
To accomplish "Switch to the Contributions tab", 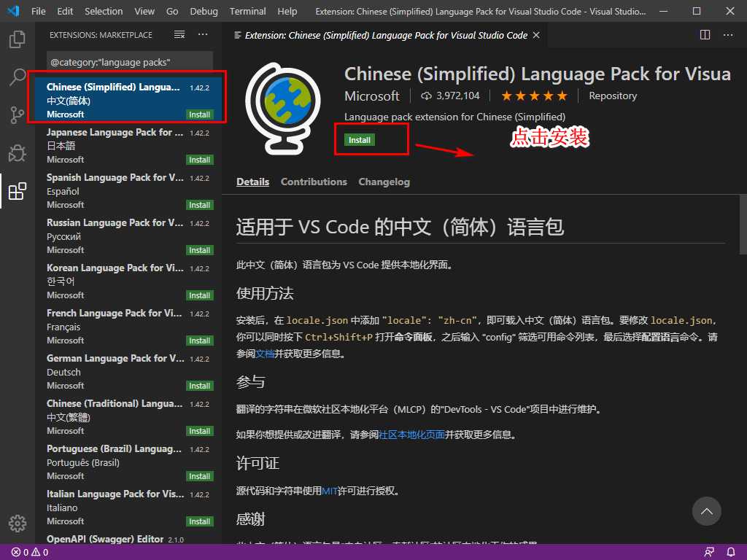I will (314, 182).
